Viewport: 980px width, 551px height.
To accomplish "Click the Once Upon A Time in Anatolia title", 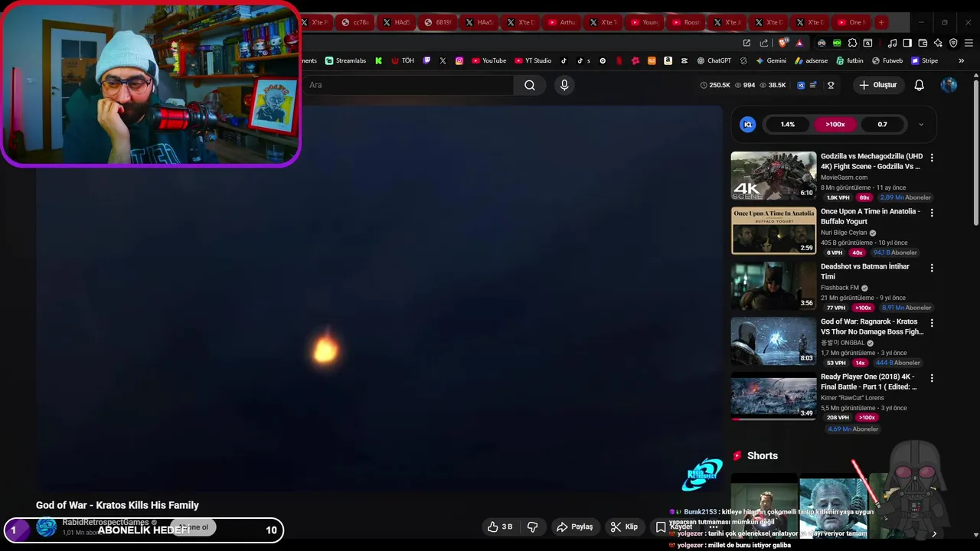I will tap(871, 217).
